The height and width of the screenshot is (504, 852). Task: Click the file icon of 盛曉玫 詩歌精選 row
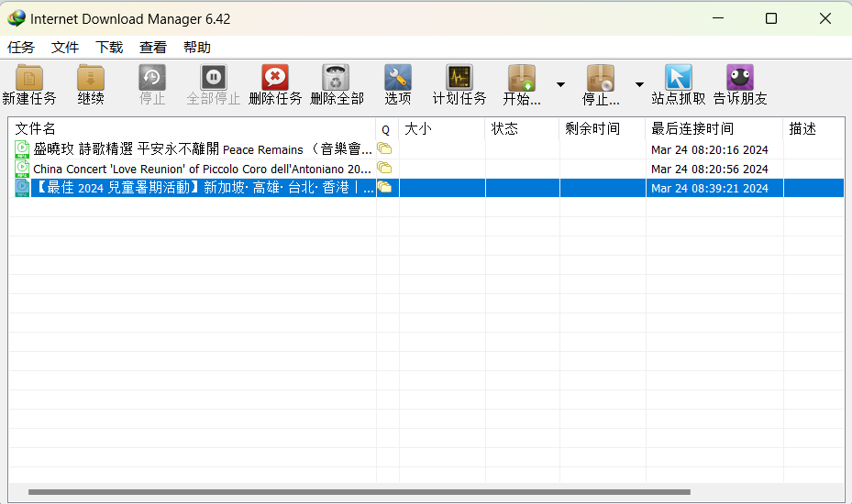22,148
